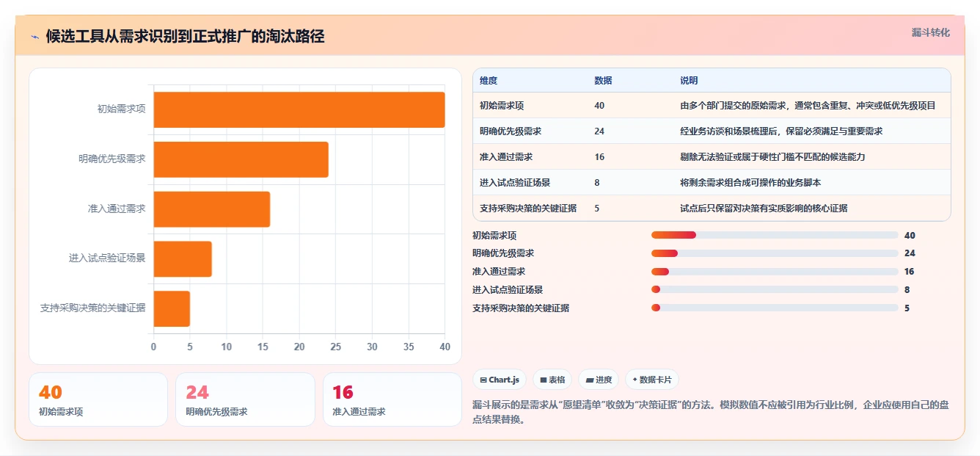Click the 数据 column header
The width and height of the screenshot is (980, 456).
pyautogui.click(x=603, y=81)
